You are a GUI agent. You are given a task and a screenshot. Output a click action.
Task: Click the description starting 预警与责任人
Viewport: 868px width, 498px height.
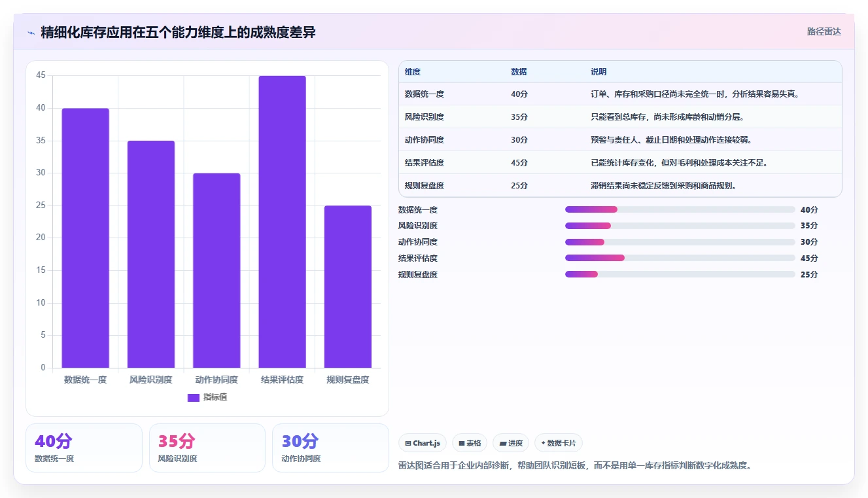[671, 140]
